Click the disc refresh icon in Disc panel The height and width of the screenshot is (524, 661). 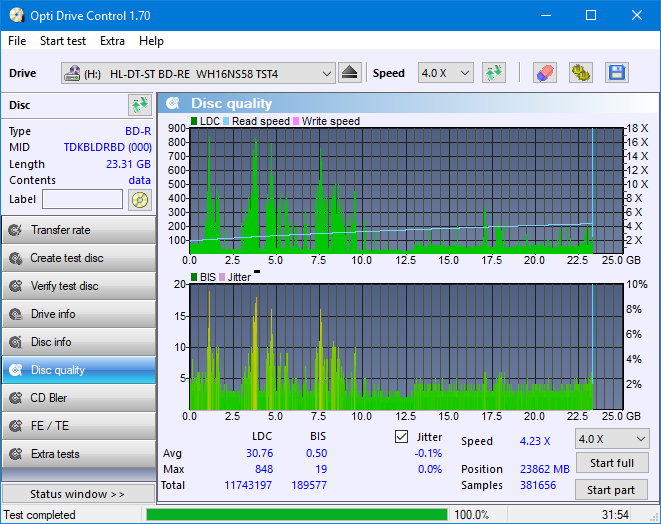(139, 105)
